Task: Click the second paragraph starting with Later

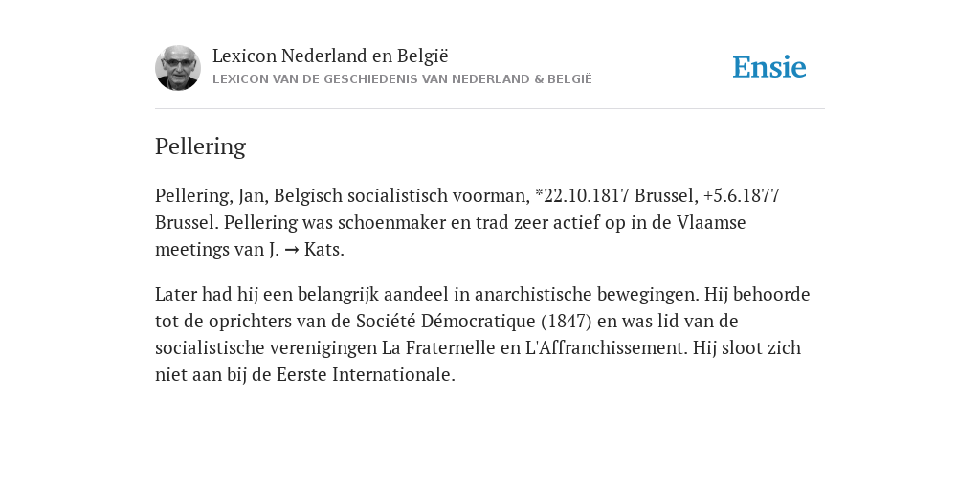Action: (482, 334)
